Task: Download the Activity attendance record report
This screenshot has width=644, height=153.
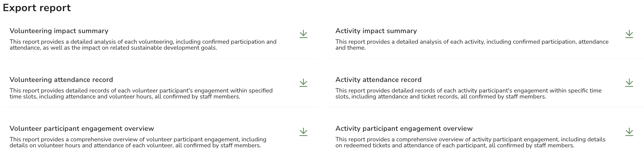Action: [x=629, y=83]
